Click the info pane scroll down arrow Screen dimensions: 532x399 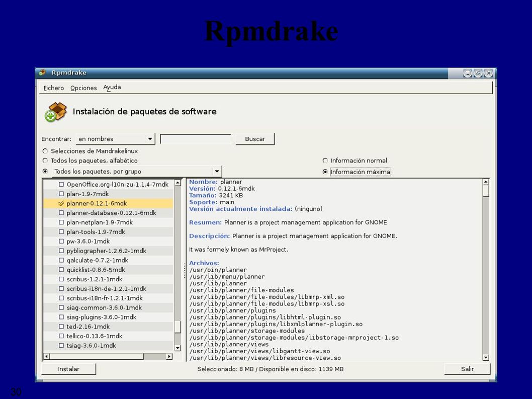pos(486,357)
